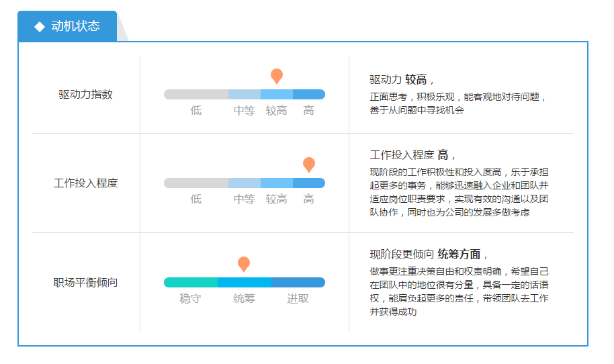
Task: Click the 进取 blue segment of balance bar
Action: (x=298, y=282)
